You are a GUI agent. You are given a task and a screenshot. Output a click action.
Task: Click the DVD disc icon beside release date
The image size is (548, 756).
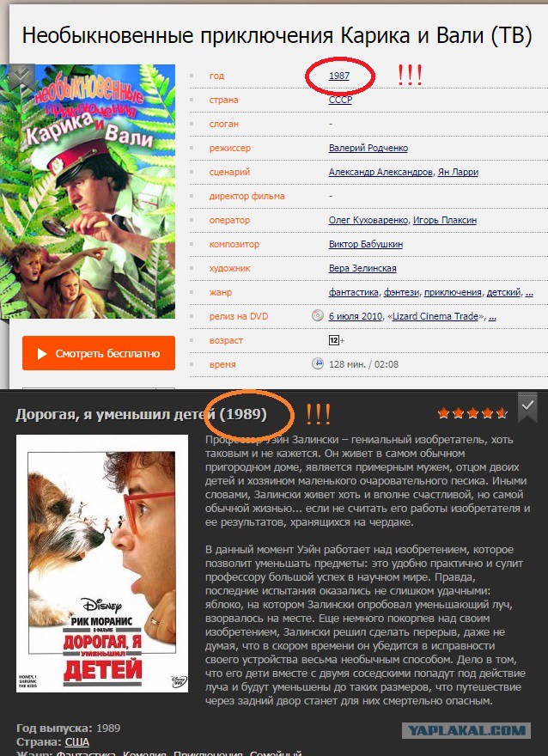317,316
